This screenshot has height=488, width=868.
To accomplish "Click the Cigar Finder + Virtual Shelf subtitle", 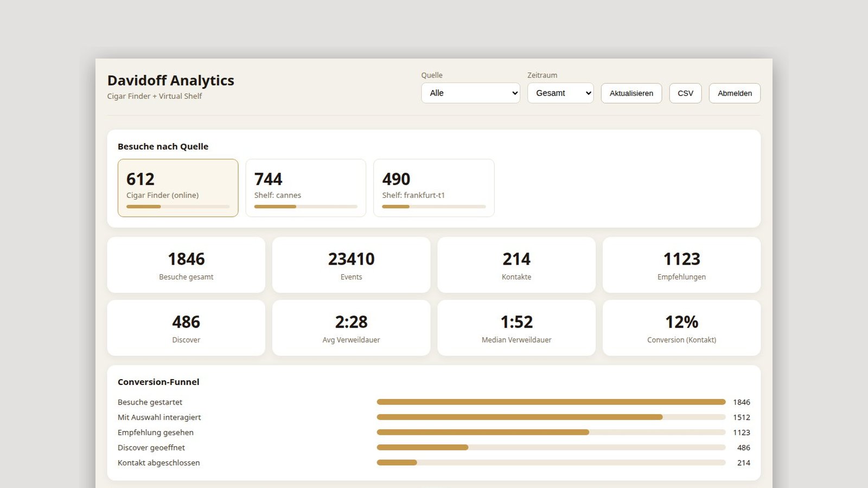I will pyautogui.click(x=155, y=96).
